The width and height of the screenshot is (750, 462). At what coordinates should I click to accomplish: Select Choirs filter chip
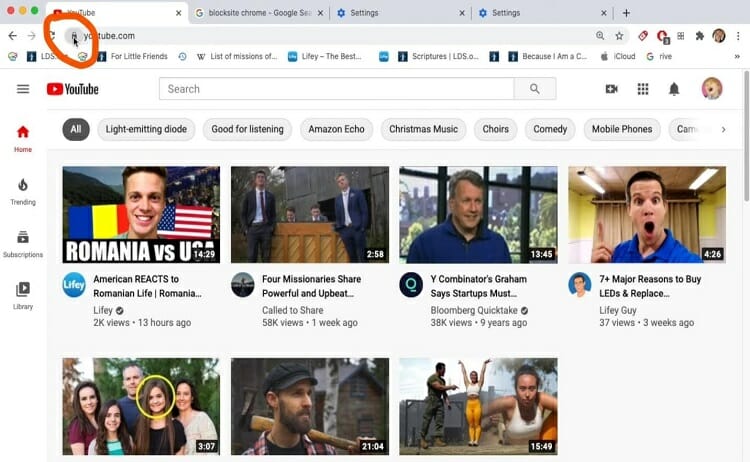tap(496, 129)
